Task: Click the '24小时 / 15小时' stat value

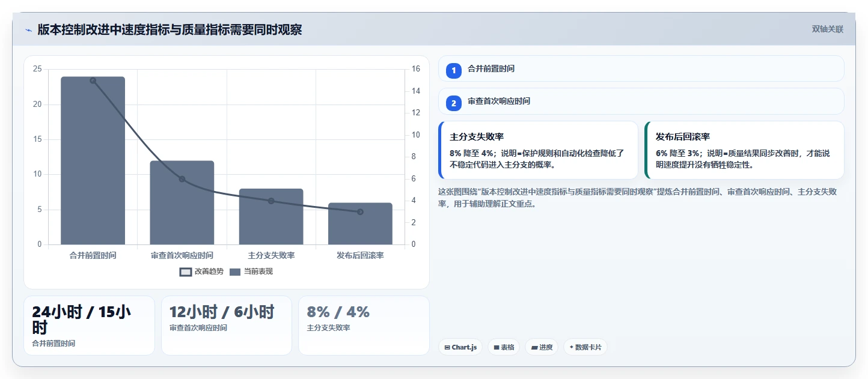Action: 81,320
